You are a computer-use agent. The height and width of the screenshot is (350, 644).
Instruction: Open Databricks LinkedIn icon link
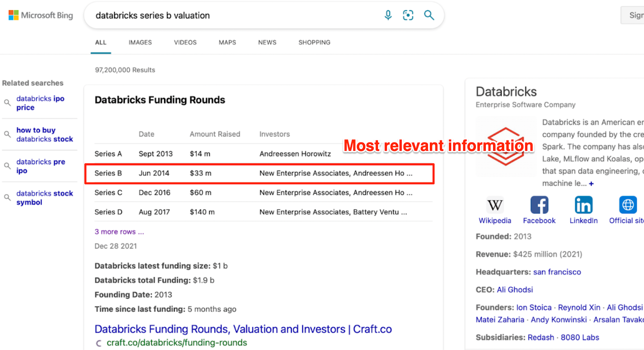point(583,205)
